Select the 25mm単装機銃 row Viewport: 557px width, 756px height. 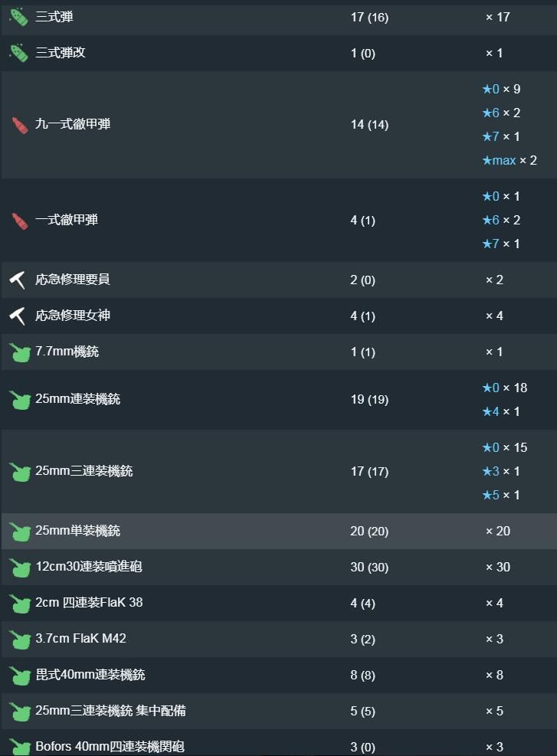[x=279, y=531]
